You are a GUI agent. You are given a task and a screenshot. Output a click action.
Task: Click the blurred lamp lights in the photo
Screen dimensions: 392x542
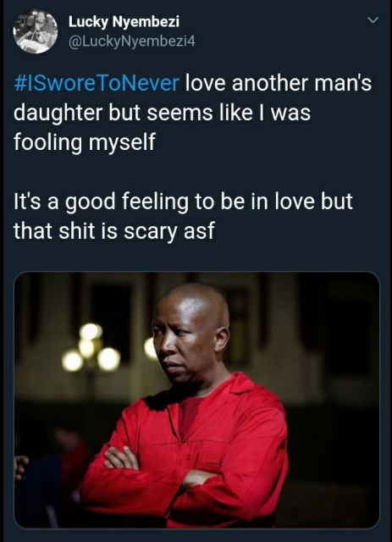click(x=91, y=349)
